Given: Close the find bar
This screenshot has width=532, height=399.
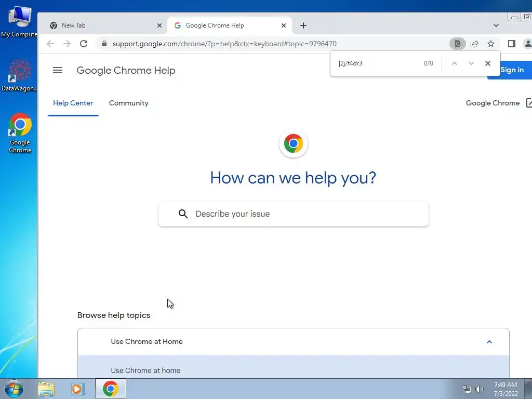Looking at the screenshot, I should pyautogui.click(x=488, y=63).
